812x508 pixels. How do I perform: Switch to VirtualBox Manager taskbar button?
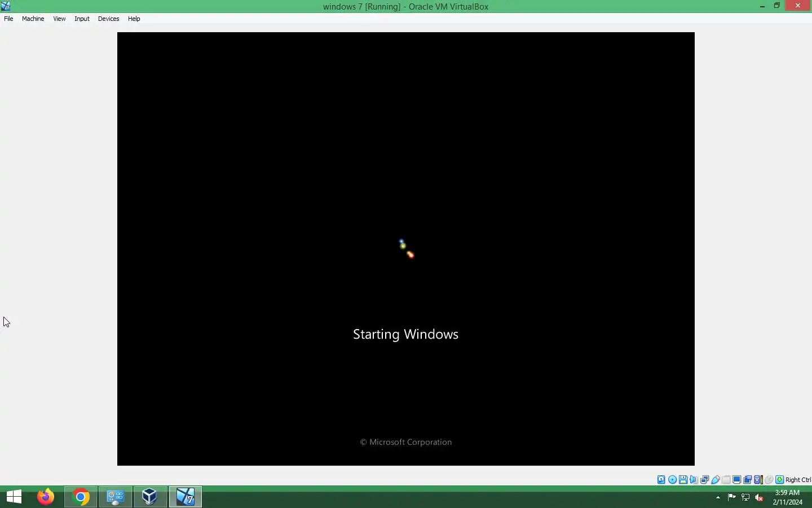150,497
